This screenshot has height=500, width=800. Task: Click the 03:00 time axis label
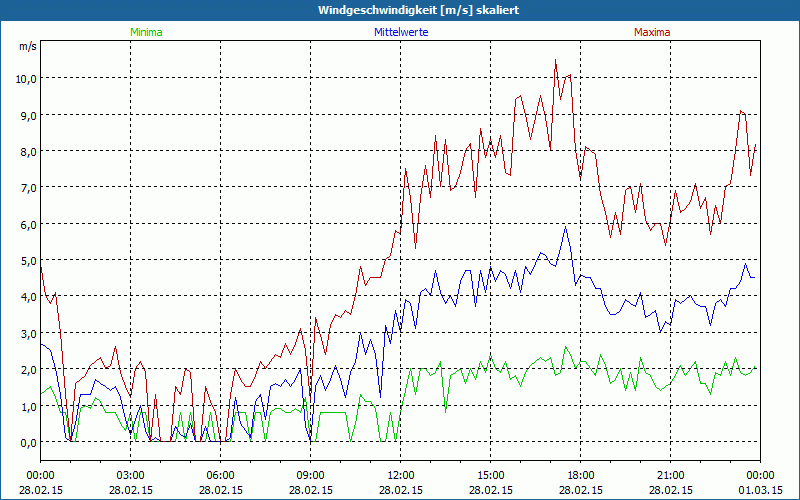click(131, 476)
